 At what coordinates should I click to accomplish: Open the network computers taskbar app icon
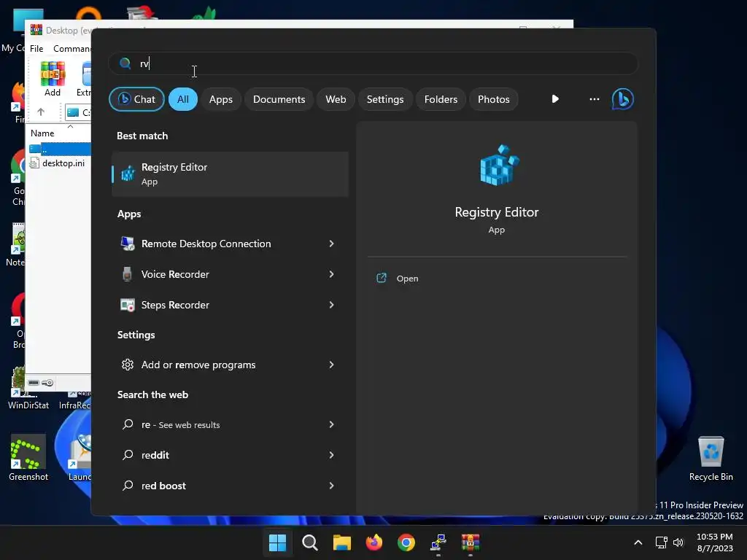point(438,542)
